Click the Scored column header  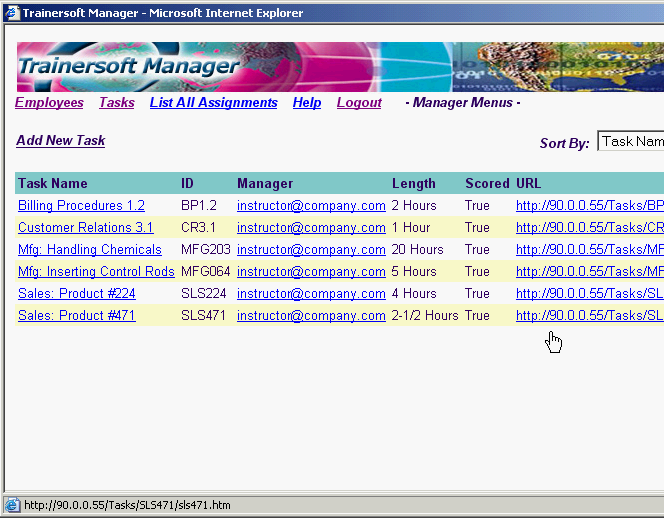click(x=487, y=183)
